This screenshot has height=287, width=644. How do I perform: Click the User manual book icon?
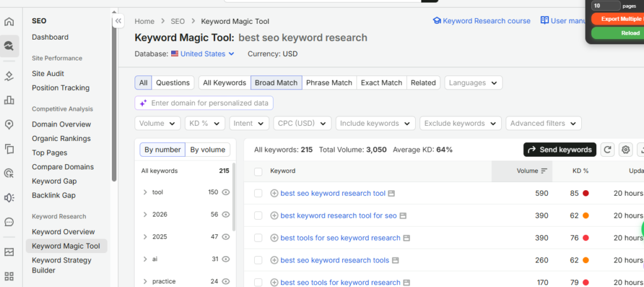545,21
